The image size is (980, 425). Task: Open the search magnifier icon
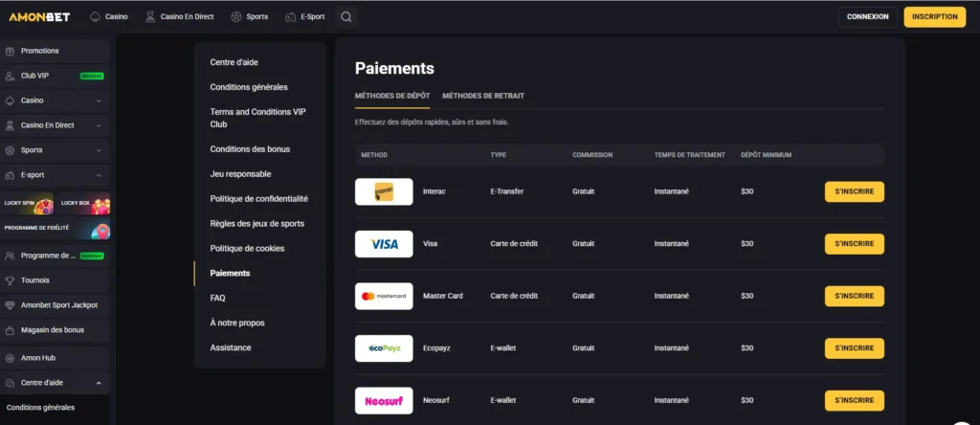[x=346, y=17]
